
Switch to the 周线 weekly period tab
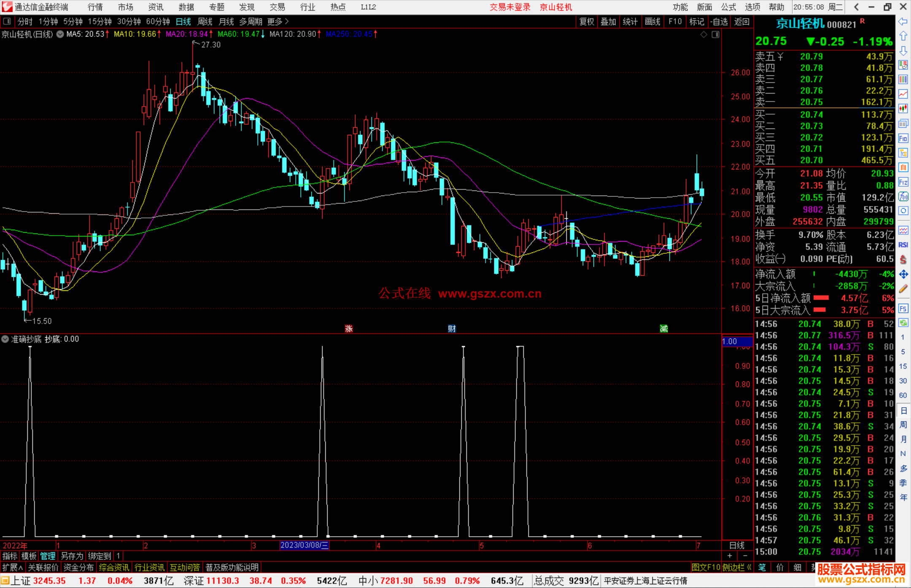(205, 21)
